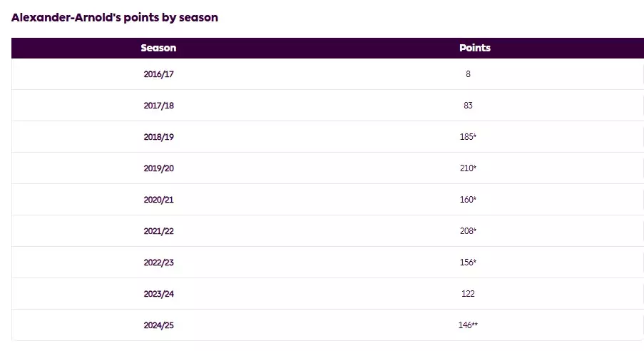Screen dimensions: 644x351
Task: Click the 8 points value
Action: coord(468,74)
